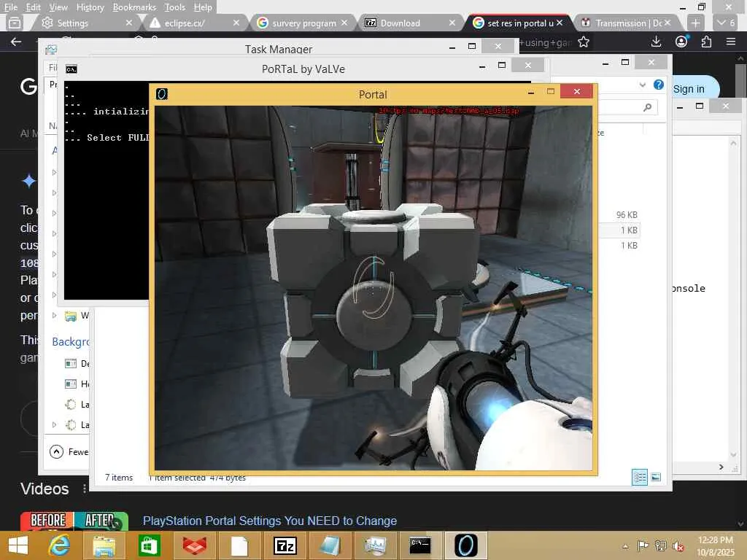Viewport: 747px width, 560px height.
Task: Switch to the survery program tab
Action: coord(303,23)
